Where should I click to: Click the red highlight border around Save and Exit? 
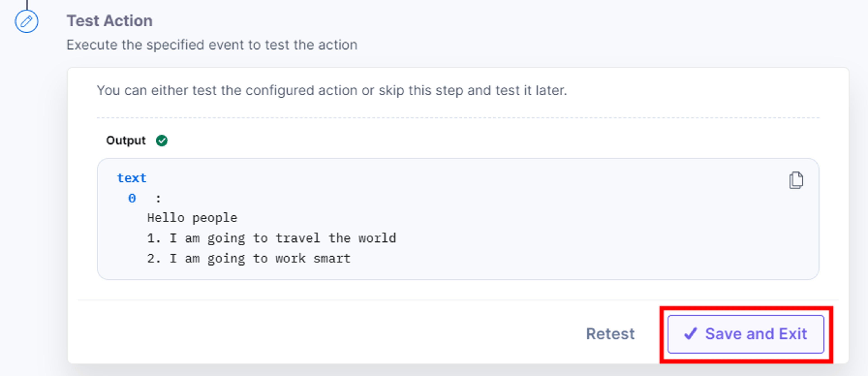pyautogui.click(x=746, y=308)
